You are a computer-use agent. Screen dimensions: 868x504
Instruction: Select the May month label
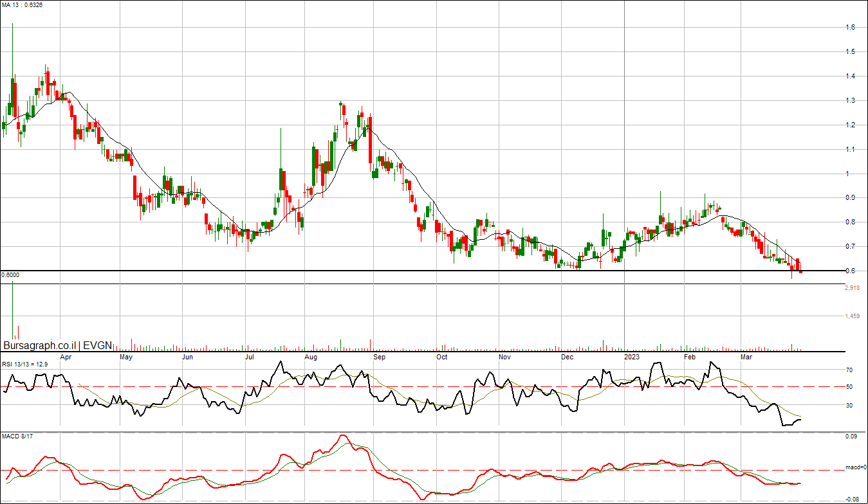[126, 356]
